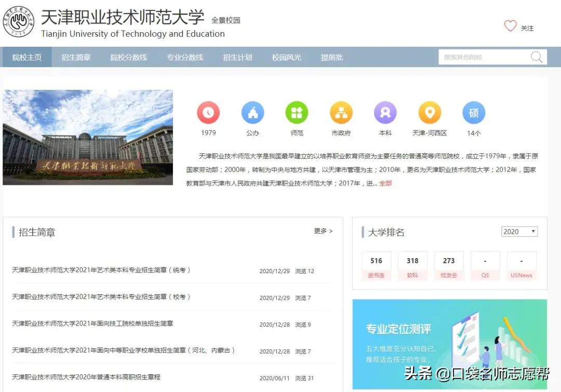Click the 专业定位测评 banner
The image size is (561, 392).
(x=450, y=344)
